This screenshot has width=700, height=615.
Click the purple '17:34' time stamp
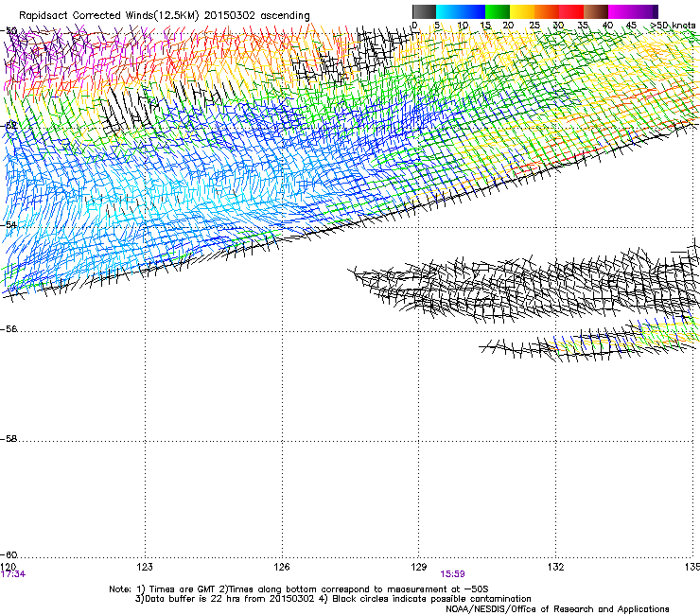(x=13, y=574)
